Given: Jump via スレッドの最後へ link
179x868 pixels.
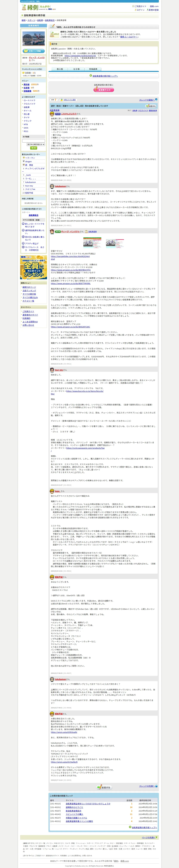Looking at the screenshot, I should (x=147, y=100).
